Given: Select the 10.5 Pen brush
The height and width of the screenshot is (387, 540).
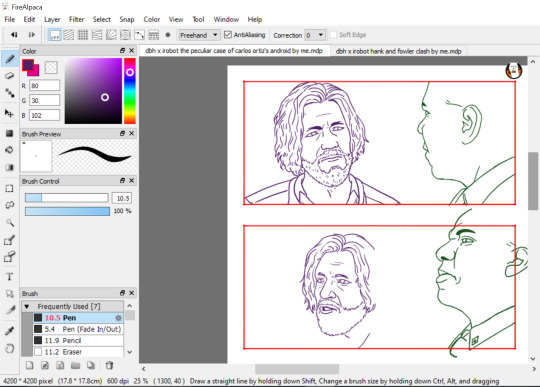Looking at the screenshot, I should tap(79, 318).
